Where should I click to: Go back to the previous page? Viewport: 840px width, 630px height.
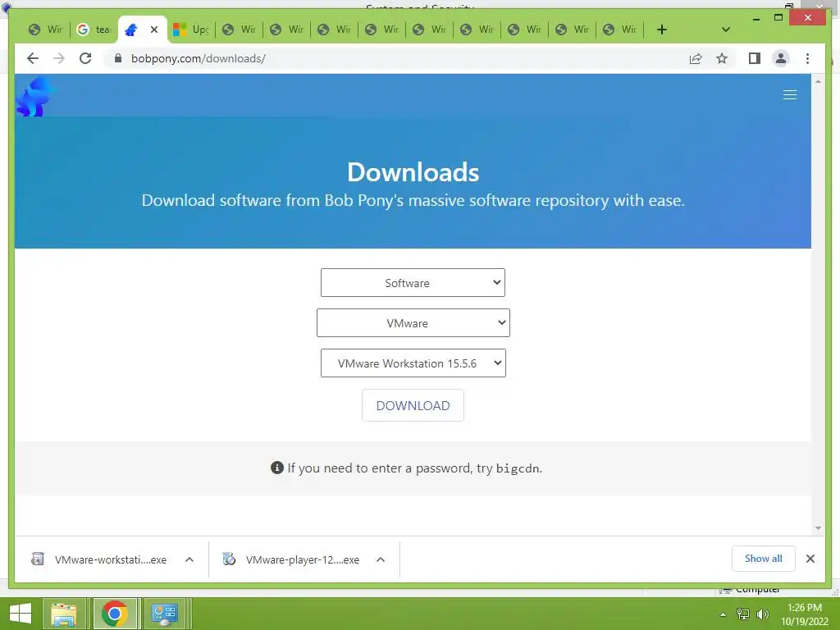(33, 58)
